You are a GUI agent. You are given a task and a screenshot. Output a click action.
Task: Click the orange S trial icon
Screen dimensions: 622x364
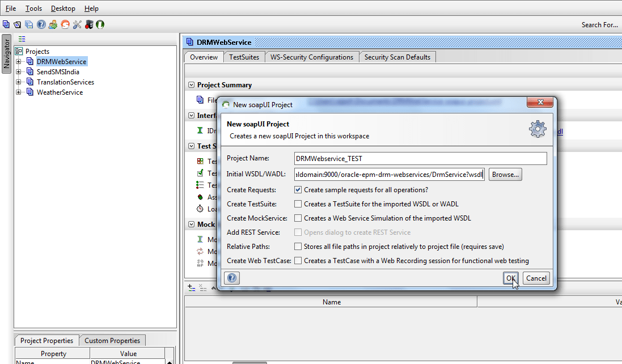coord(65,24)
